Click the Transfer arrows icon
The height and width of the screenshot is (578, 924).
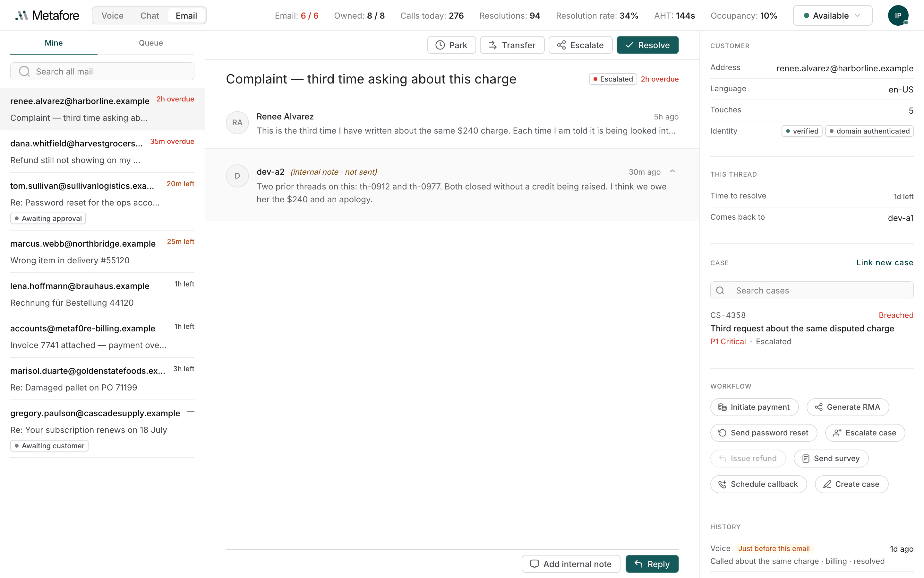492,45
